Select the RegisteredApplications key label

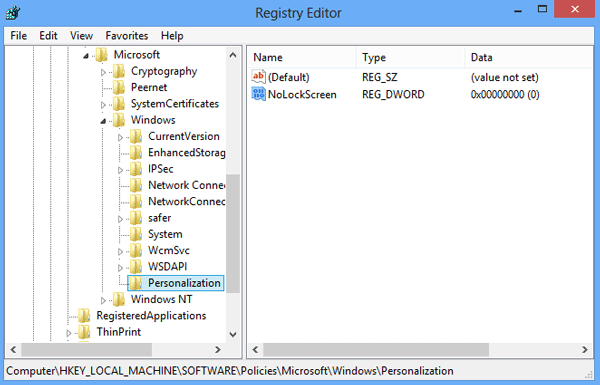coord(151,316)
